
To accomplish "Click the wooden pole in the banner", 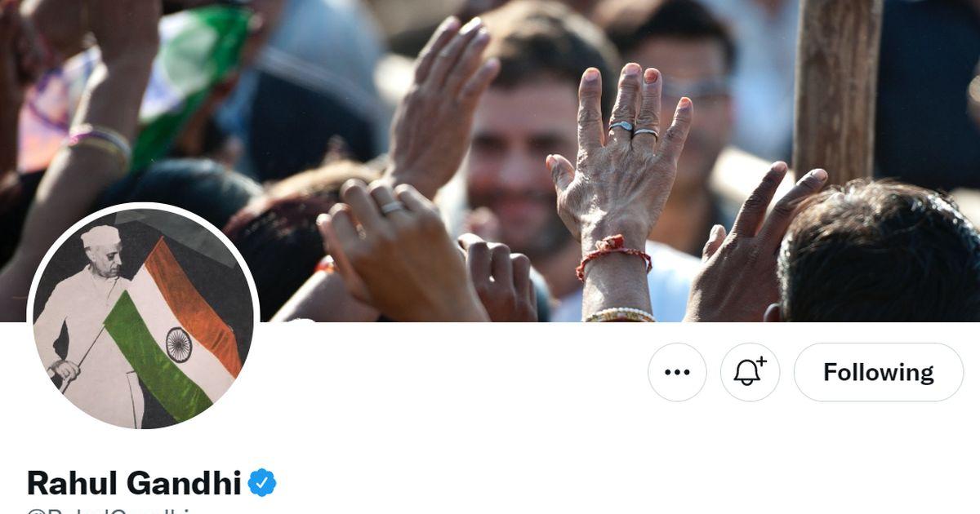I will 837,90.
